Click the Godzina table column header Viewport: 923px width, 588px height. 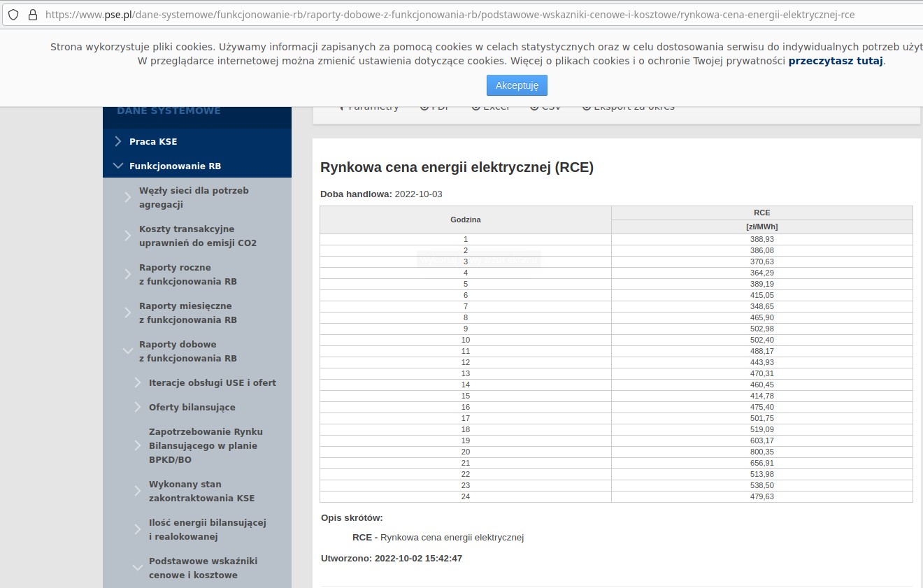tap(465, 220)
